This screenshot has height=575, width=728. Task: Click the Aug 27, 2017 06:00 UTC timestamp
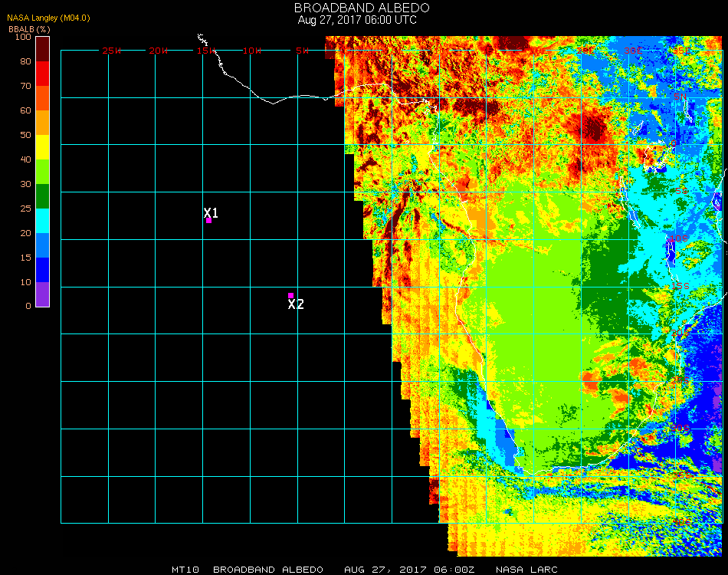[x=357, y=20]
